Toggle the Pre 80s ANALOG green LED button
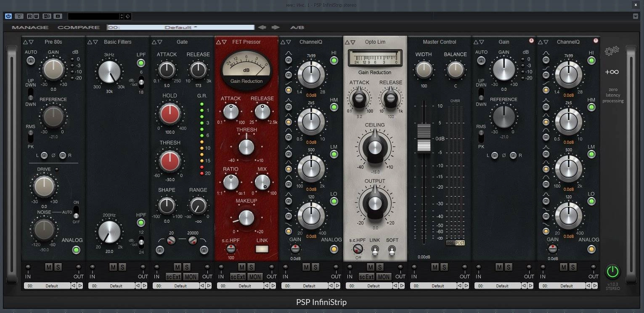 pyautogui.click(x=76, y=250)
